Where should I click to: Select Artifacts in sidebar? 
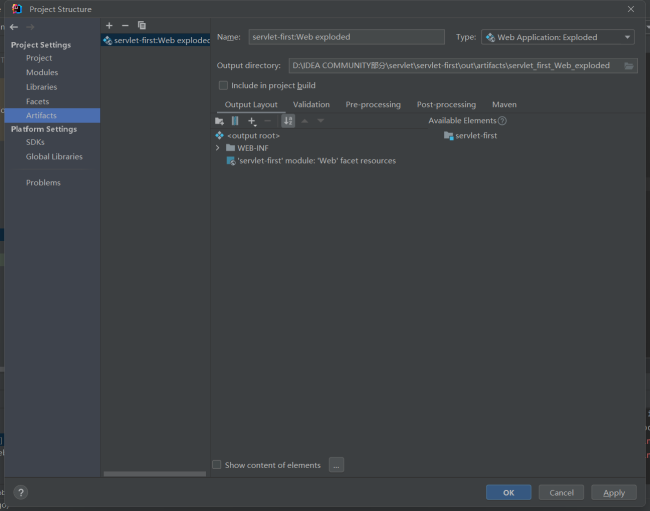52,115
